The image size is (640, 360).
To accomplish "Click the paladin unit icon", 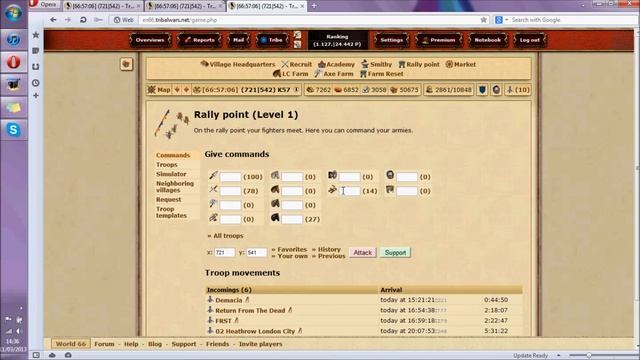I will point(390,176).
